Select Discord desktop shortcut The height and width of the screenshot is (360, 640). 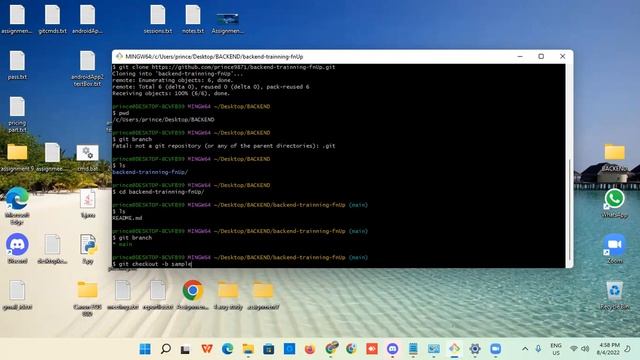(x=17, y=249)
